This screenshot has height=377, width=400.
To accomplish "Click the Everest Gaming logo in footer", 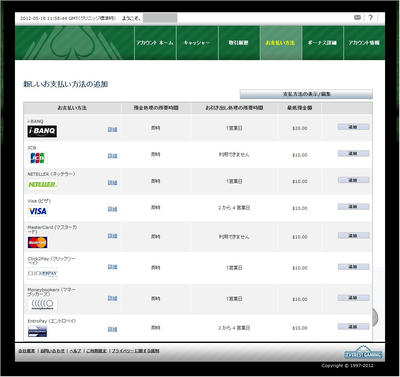I will click(363, 353).
